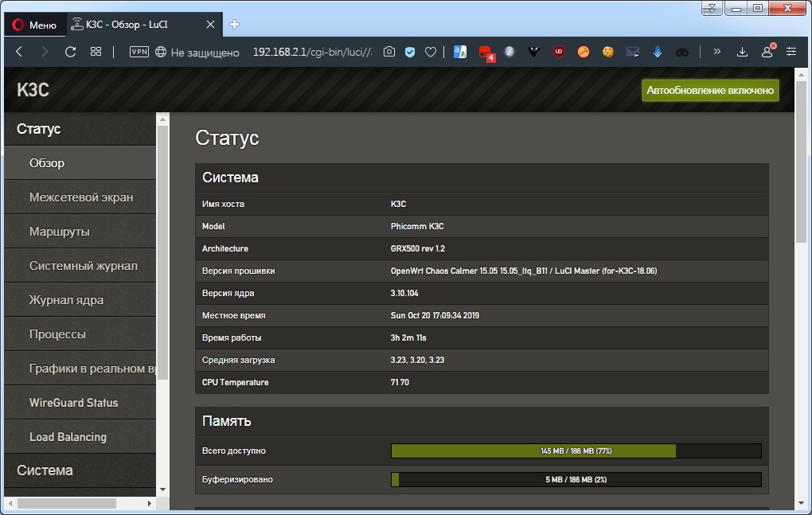Switch to the КЗС - Обзор - LuCI tab
The image size is (812, 515).
[x=127, y=25]
